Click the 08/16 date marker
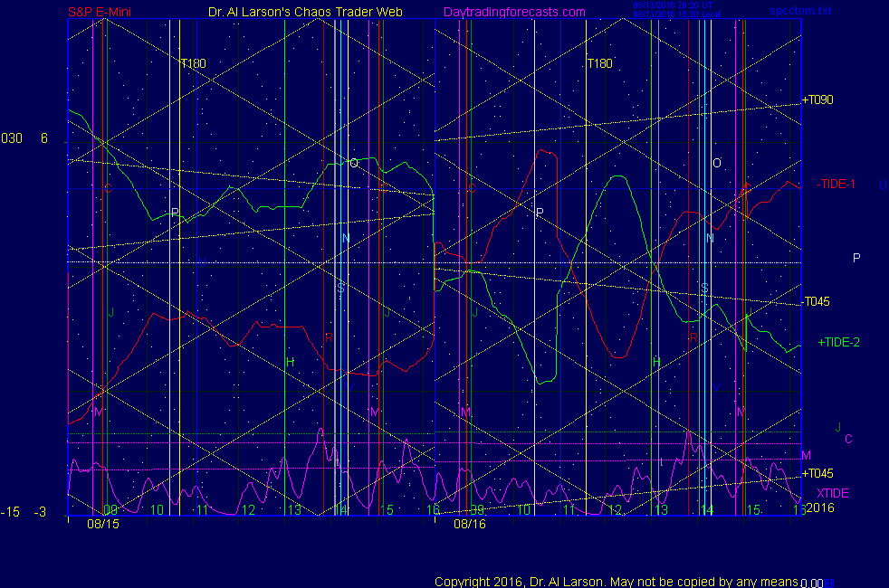Viewport: 889px width, 588px height. coord(470,523)
